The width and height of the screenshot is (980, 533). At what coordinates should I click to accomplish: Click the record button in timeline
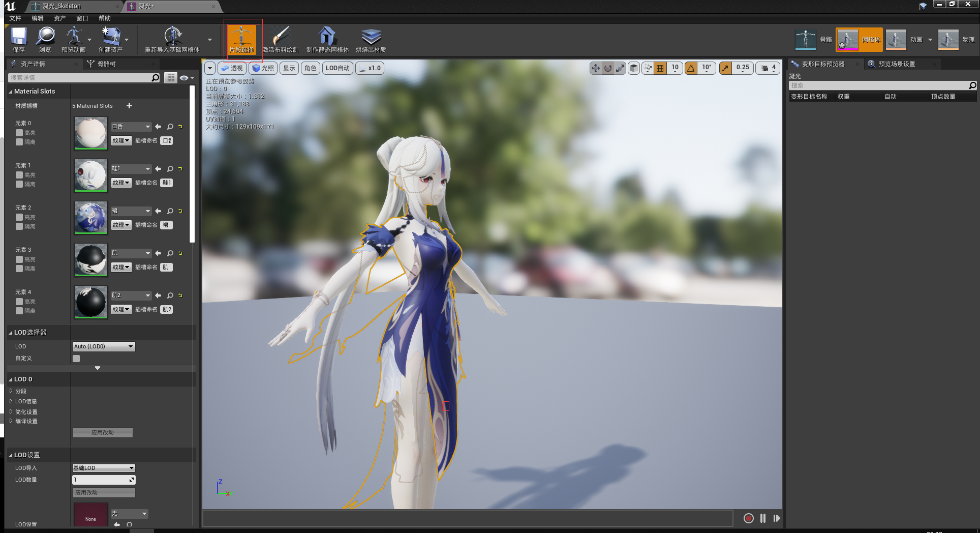click(748, 518)
